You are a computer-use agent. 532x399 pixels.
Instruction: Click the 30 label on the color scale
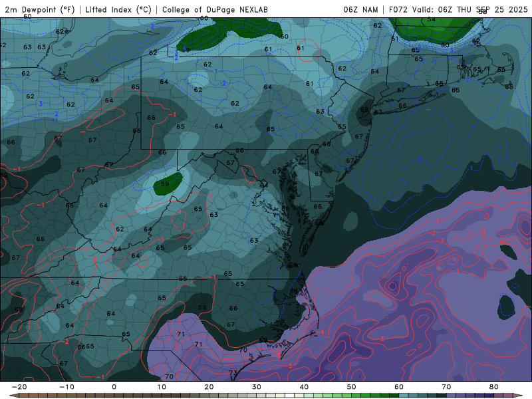coord(257,387)
